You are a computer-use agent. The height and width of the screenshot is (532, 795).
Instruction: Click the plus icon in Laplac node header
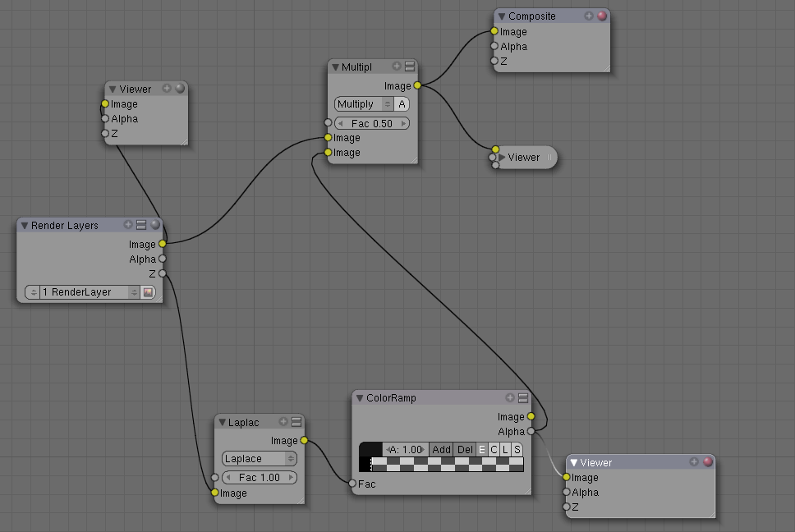click(283, 421)
